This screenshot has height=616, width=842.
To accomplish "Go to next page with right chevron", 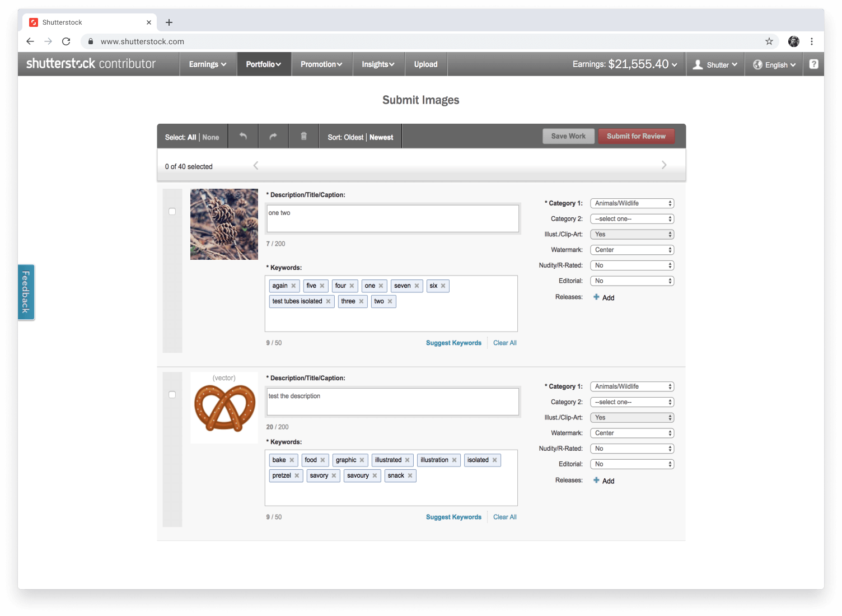I will tap(664, 165).
